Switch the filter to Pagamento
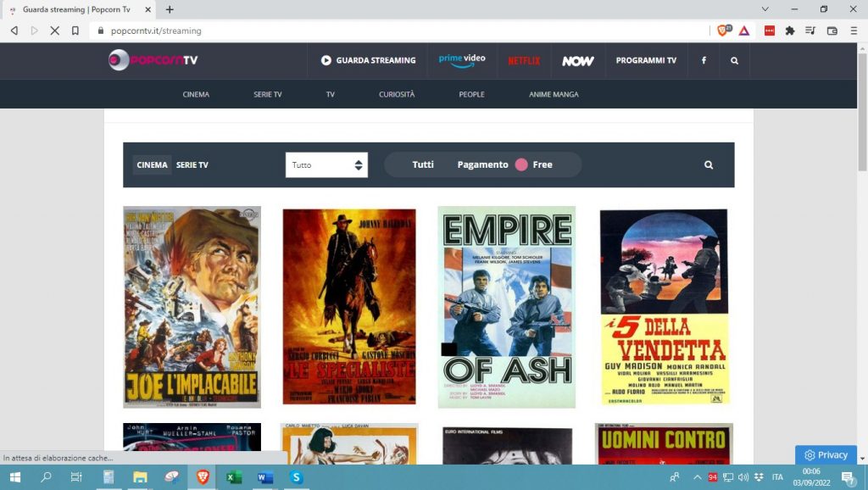868x490 pixels. (482, 164)
